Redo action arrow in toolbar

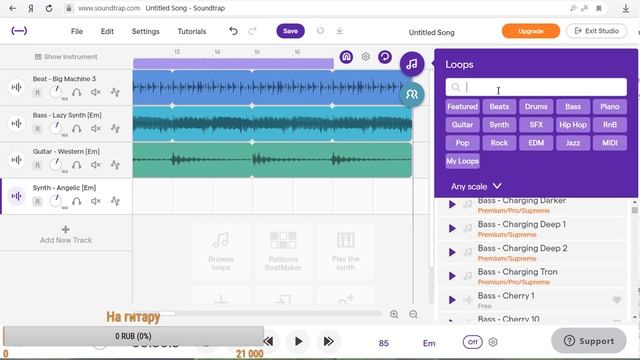click(252, 31)
